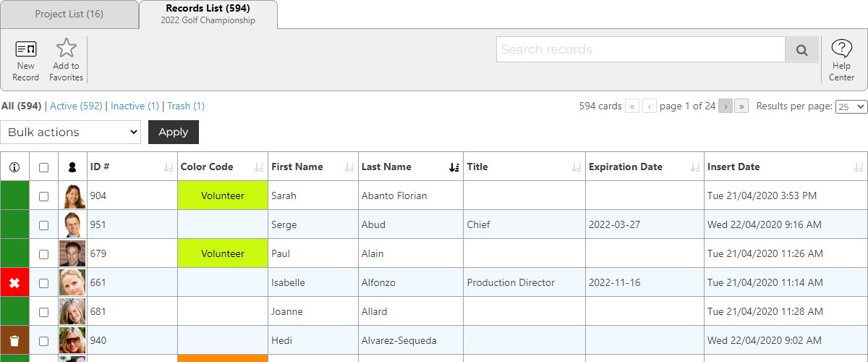Screen dimensions: 868x362
Task: Click the person photo column header icon
Action: tap(72, 167)
